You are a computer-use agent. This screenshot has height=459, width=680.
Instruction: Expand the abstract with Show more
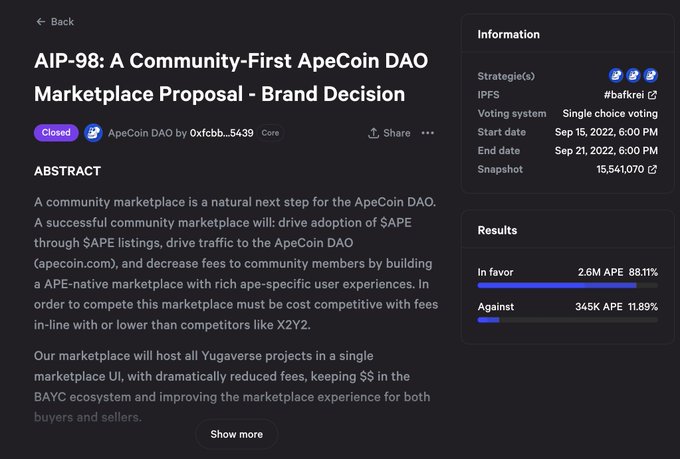coord(237,434)
